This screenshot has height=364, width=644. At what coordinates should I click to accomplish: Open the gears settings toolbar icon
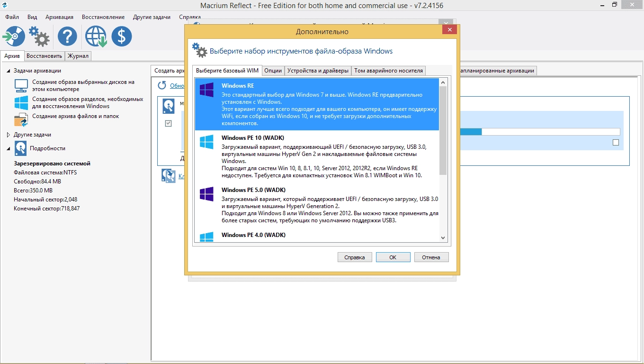pos(39,36)
